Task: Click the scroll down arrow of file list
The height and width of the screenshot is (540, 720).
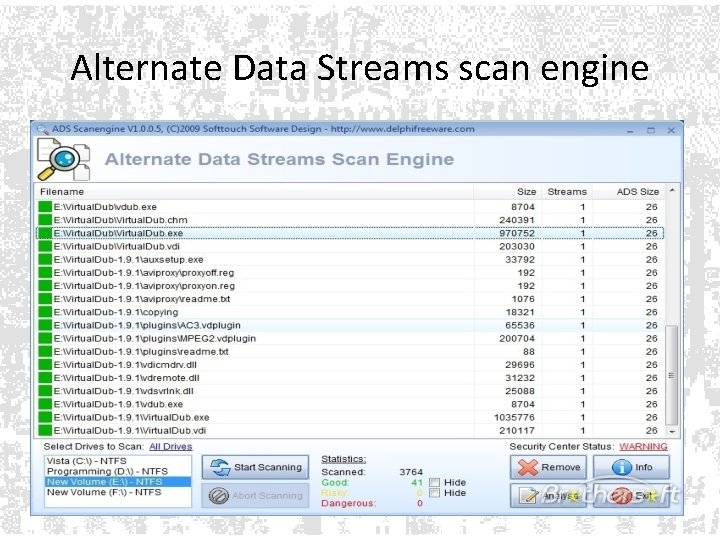Action: 672,432
